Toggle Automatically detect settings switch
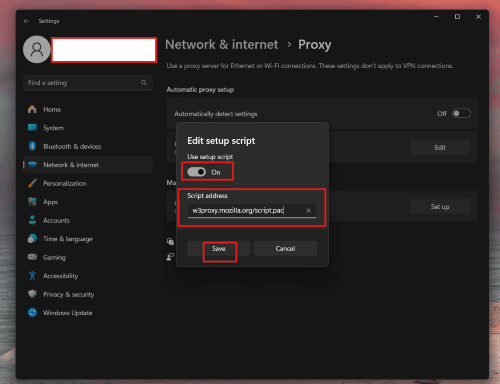This screenshot has height=384, width=500. coord(461,114)
